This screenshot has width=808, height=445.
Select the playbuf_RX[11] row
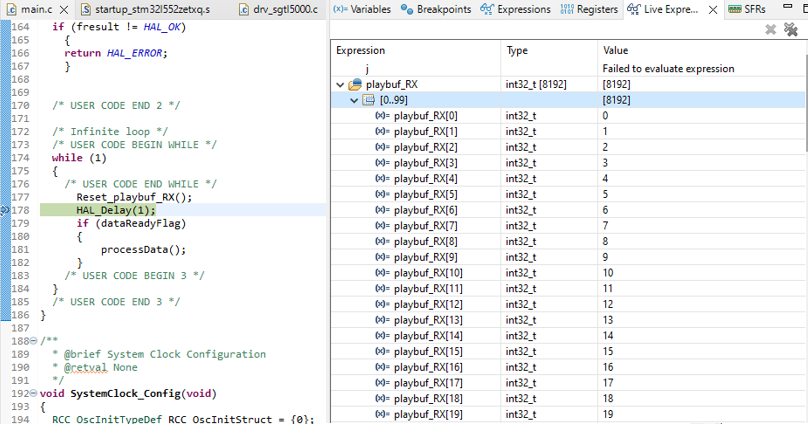click(567, 288)
